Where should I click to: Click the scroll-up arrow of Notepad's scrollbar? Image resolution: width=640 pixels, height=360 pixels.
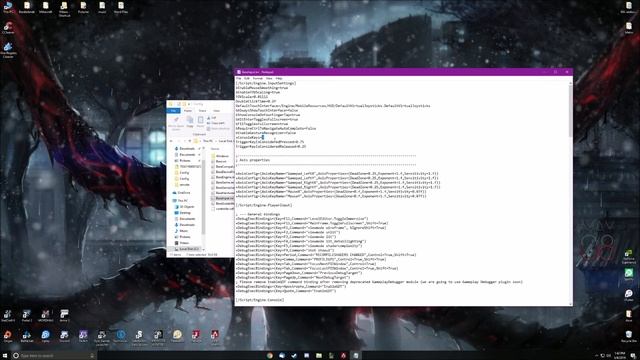tap(570, 83)
